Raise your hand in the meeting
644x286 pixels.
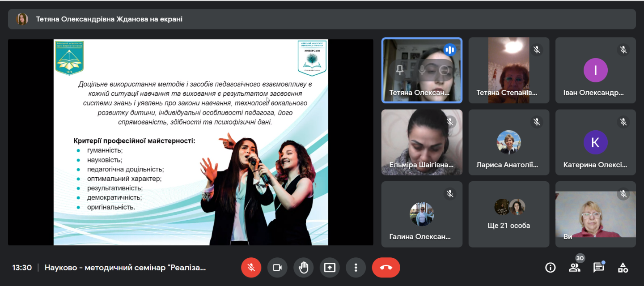[303, 268]
